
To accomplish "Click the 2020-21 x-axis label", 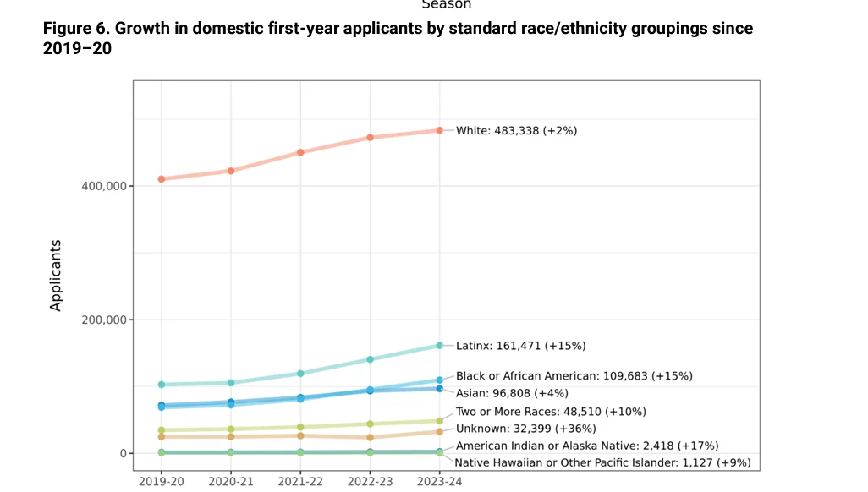I will click(231, 482).
